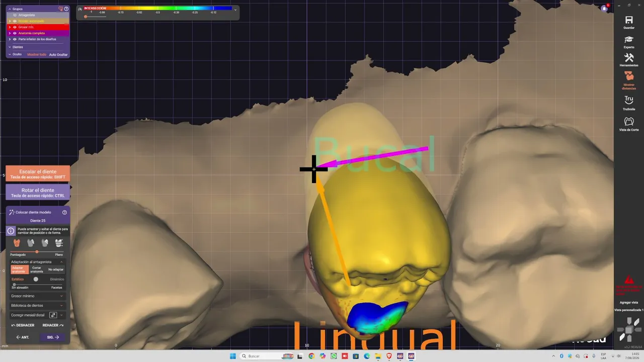
Task: Open help for Colocar diente modelo
Action: pos(64,212)
